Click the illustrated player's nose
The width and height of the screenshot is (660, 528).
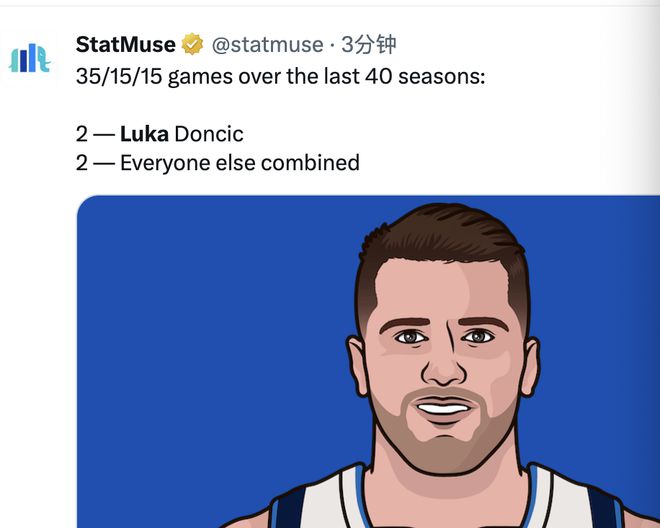(x=442, y=367)
